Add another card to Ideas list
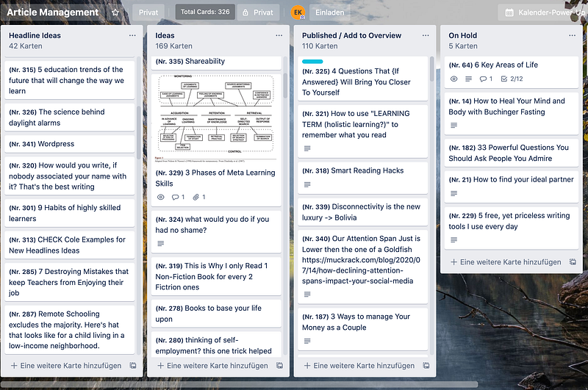588x390 pixels. coord(212,366)
